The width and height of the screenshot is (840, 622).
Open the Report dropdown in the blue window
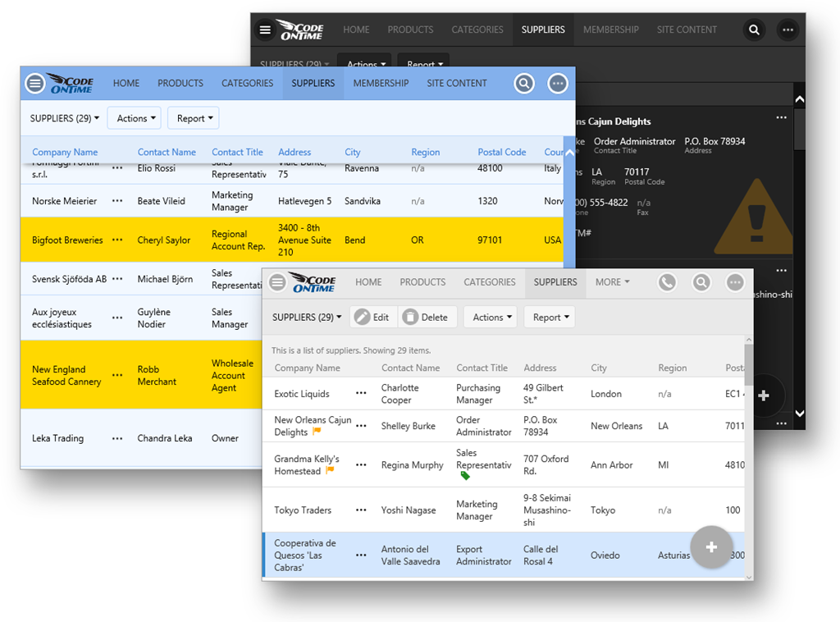(194, 119)
